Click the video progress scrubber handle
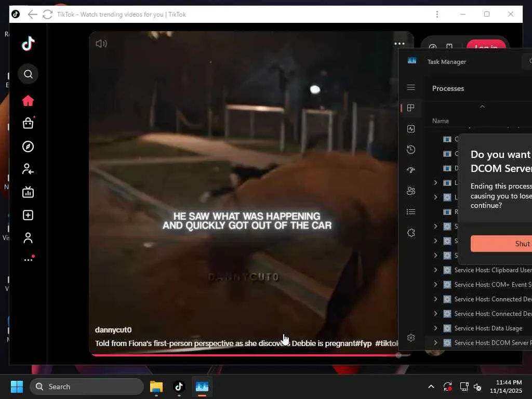 click(x=398, y=355)
